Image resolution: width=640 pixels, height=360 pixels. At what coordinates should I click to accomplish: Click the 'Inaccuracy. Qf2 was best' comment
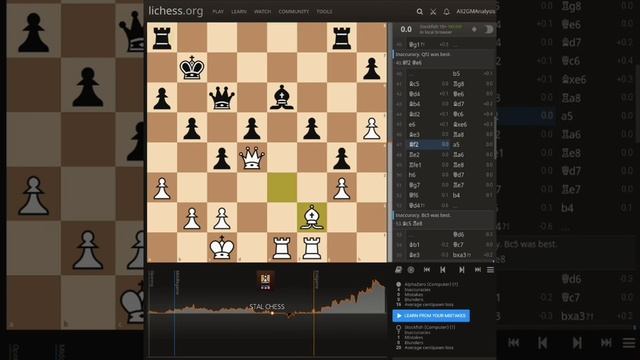click(x=423, y=54)
